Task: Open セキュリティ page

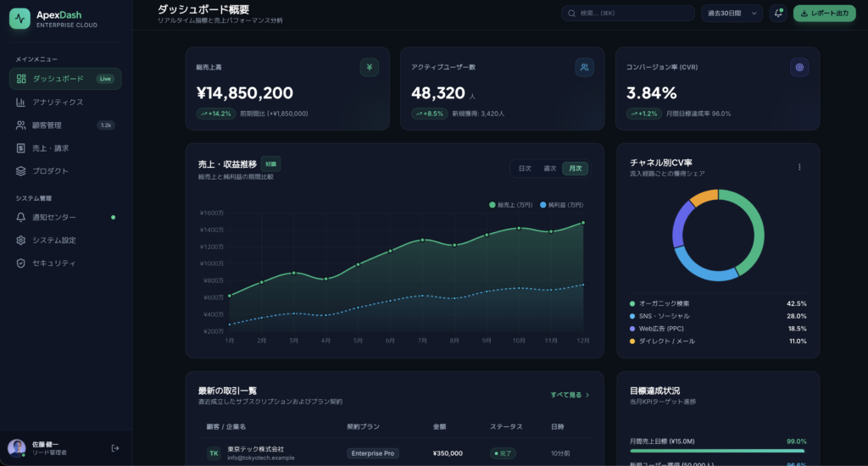Action: click(x=65, y=263)
